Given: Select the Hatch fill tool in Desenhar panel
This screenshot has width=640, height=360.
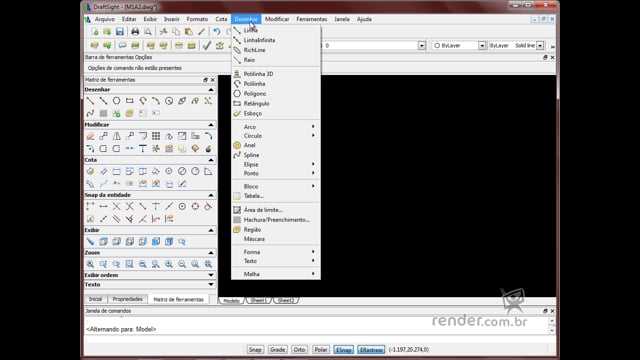Looking at the screenshot, I should click(103, 113).
